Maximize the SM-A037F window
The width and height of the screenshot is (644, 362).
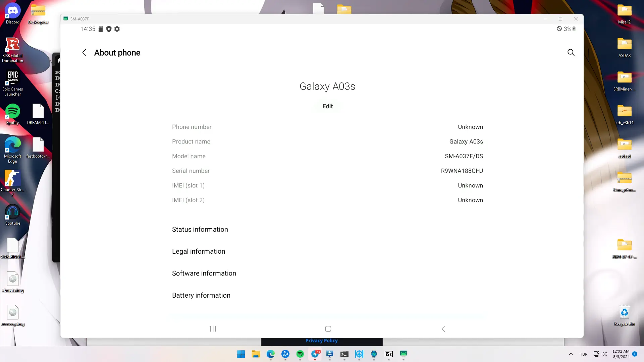560,19
